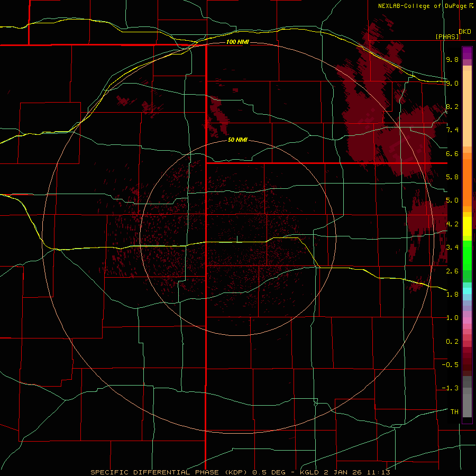Click the TH threshold legend label
The width and height of the screenshot is (476, 476).
click(454, 412)
